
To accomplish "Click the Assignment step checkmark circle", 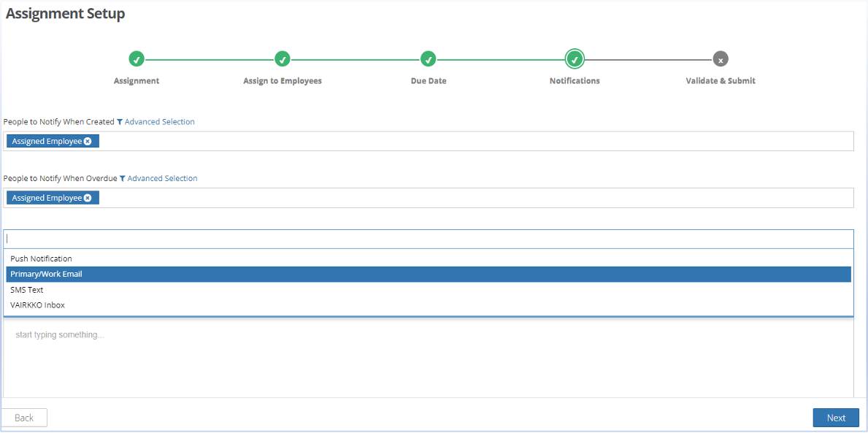I will pos(137,58).
